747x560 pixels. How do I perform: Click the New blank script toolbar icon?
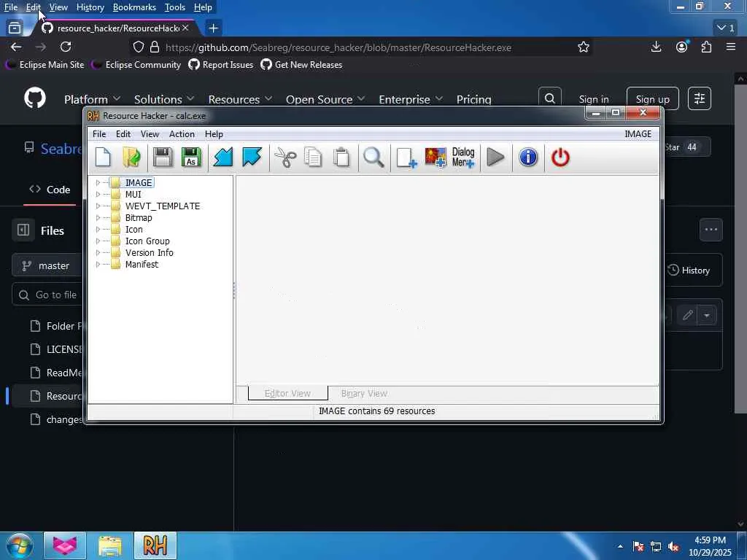103,157
